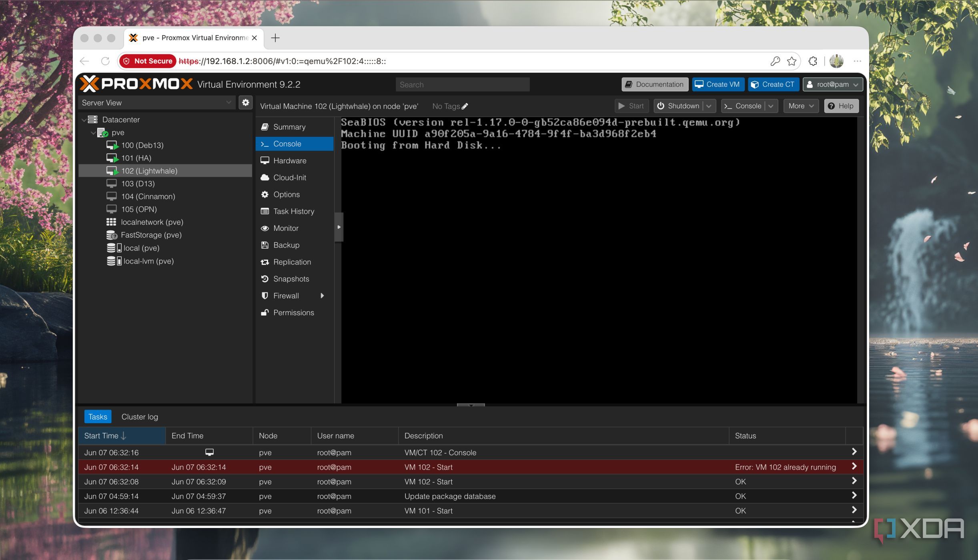Click the Not Secure warning badge
This screenshot has height=560, width=978.
[x=148, y=61]
